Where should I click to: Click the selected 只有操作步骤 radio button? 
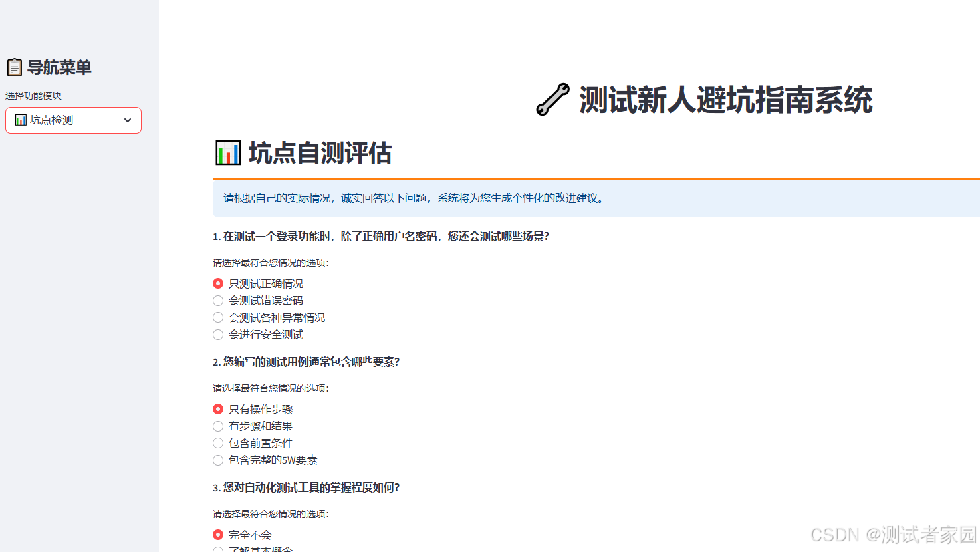tap(217, 408)
